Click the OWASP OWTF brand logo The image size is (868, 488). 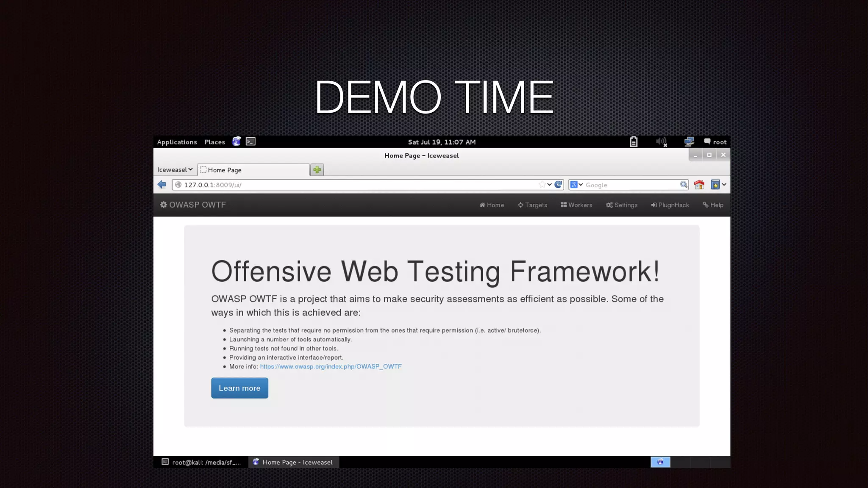pos(193,205)
